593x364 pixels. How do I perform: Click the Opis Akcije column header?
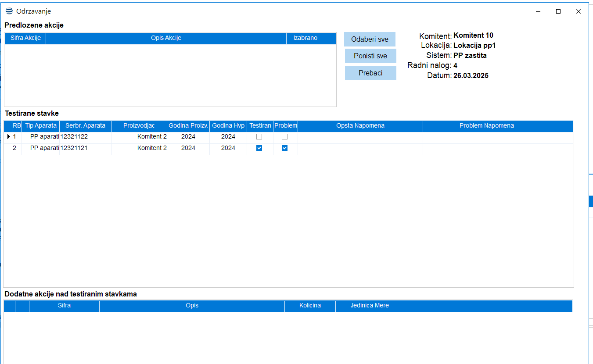pos(166,38)
